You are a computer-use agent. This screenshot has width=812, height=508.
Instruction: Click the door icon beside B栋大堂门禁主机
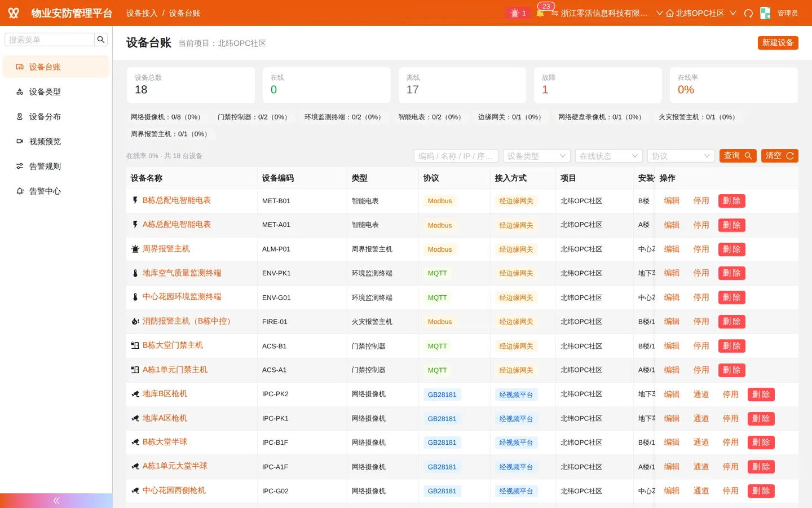click(135, 345)
